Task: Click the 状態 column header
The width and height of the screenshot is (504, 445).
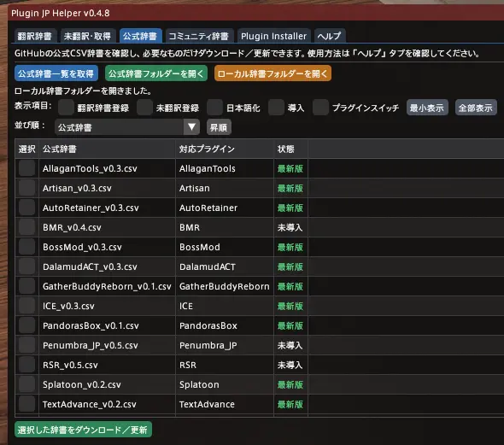Action: point(291,149)
